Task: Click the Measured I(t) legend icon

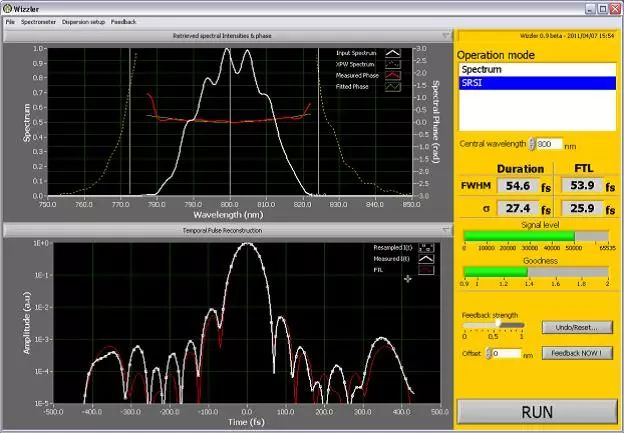Action: point(427,258)
